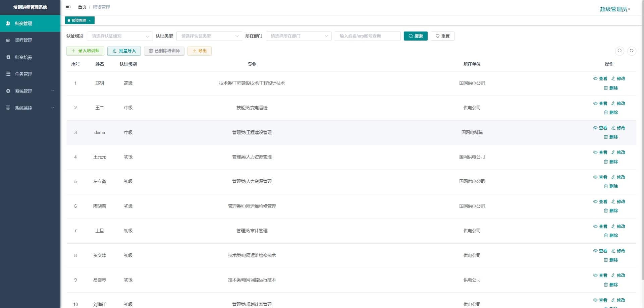Edit the demo record
This screenshot has width=644, height=308.
(618, 128)
